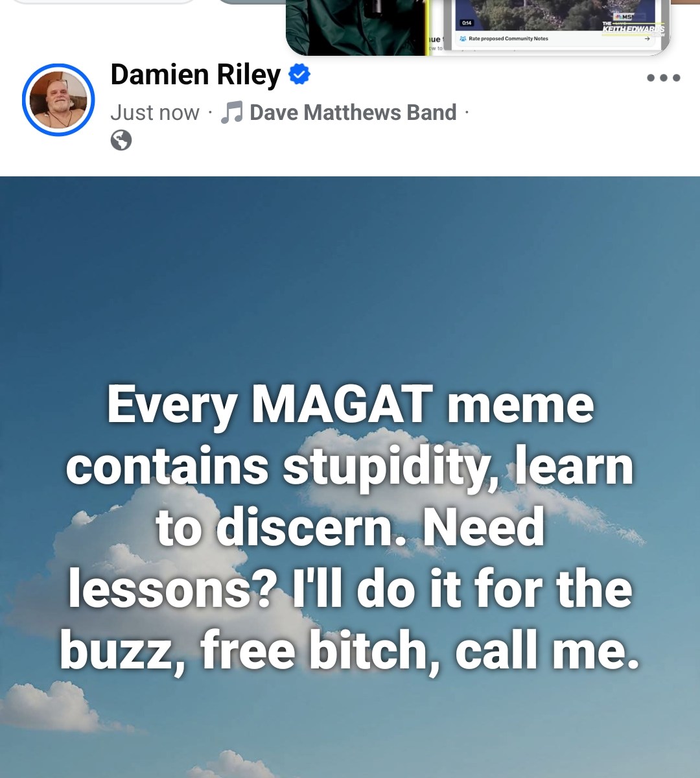Viewport: 700px width, 778px height.
Task: Tap the community notes people icon in the video
Action: tap(463, 38)
